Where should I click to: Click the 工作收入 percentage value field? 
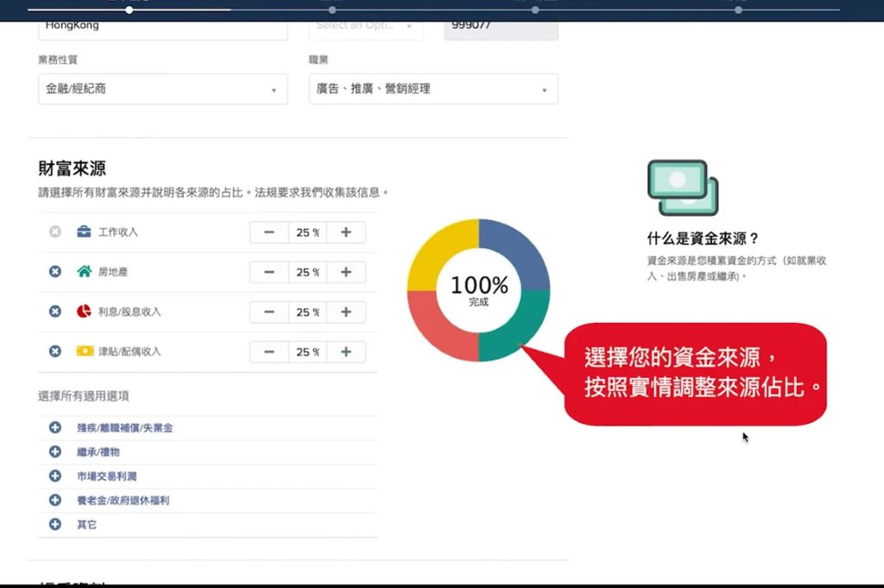click(307, 232)
